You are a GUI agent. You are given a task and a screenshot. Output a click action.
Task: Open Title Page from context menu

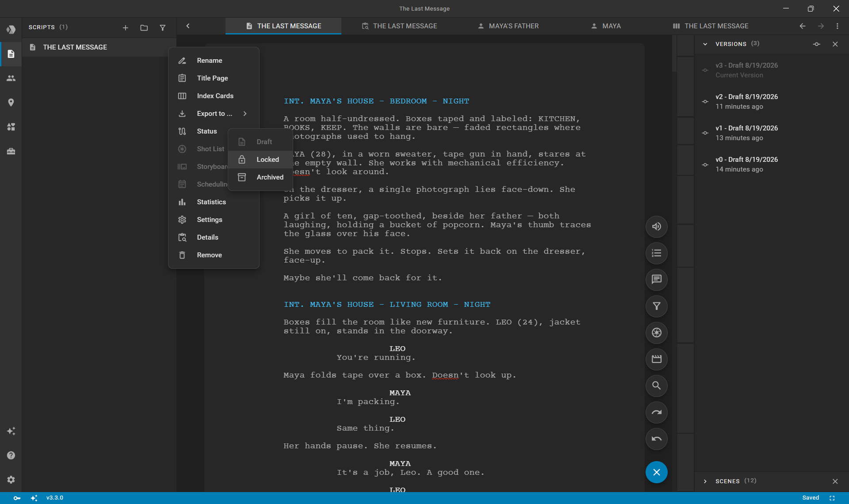[214, 78]
